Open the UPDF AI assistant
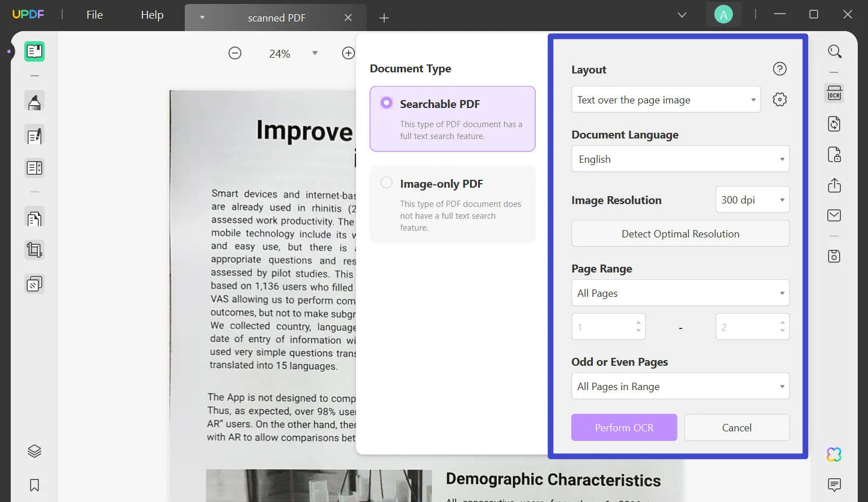The height and width of the screenshot is (502, 868). [x=834, y=454]
